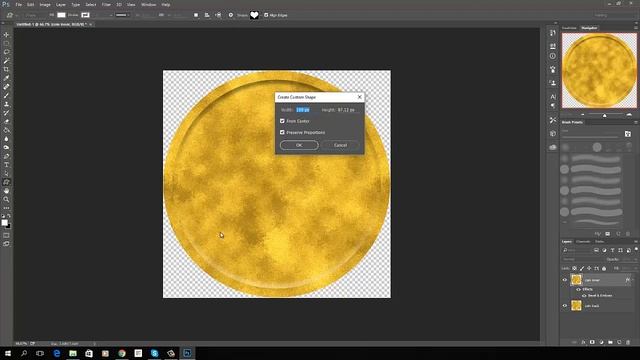
Task: Toggle visibility of layer Effects
Action: [x=578, y=289]
